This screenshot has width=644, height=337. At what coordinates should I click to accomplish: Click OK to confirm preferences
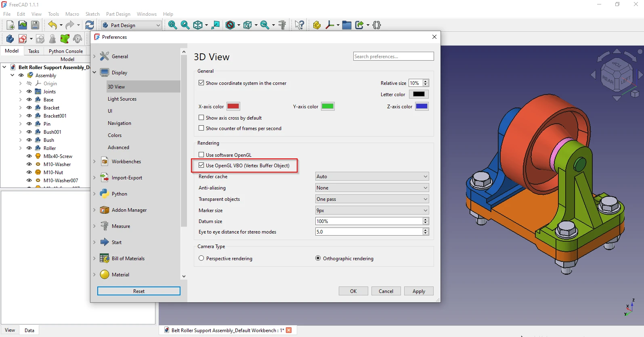[x=353, y=291]
